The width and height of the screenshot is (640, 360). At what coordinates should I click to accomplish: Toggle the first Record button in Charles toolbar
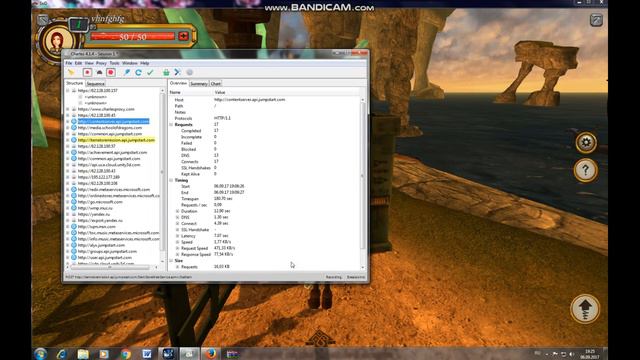pos(87,72)
